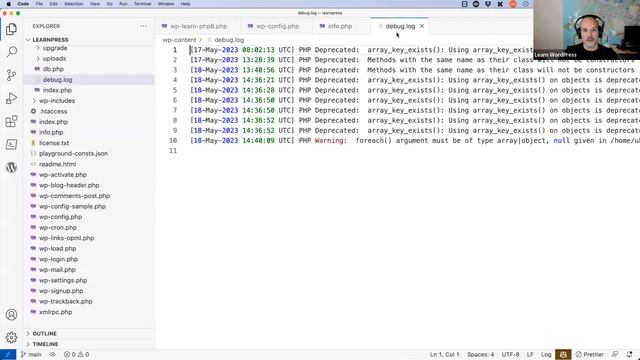Expand the OUTLINE section
The image size is (640, 360).
tap(44, 334)
